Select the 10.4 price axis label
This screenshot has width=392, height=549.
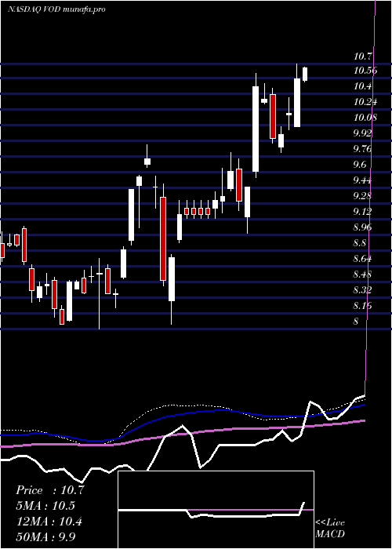(x=363, y=86)
